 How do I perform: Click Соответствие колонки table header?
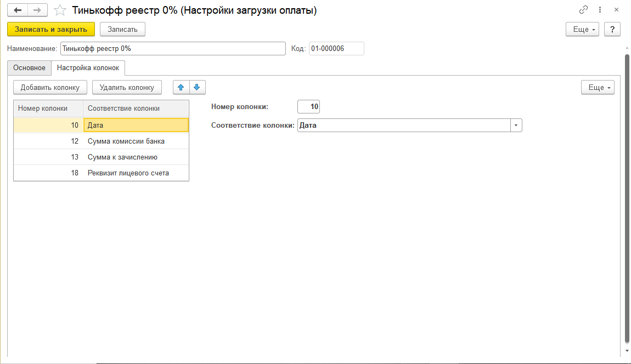pos(136,109)
